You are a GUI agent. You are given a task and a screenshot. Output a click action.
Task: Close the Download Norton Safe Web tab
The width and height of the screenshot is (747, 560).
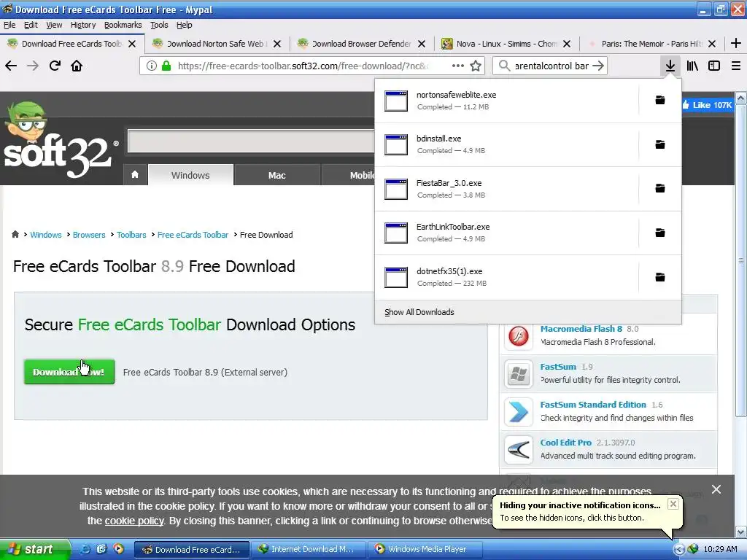tap(277, 44)
